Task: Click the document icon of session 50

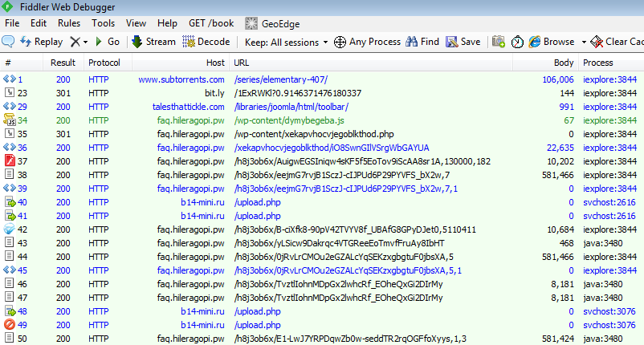Action: point(9,338)
